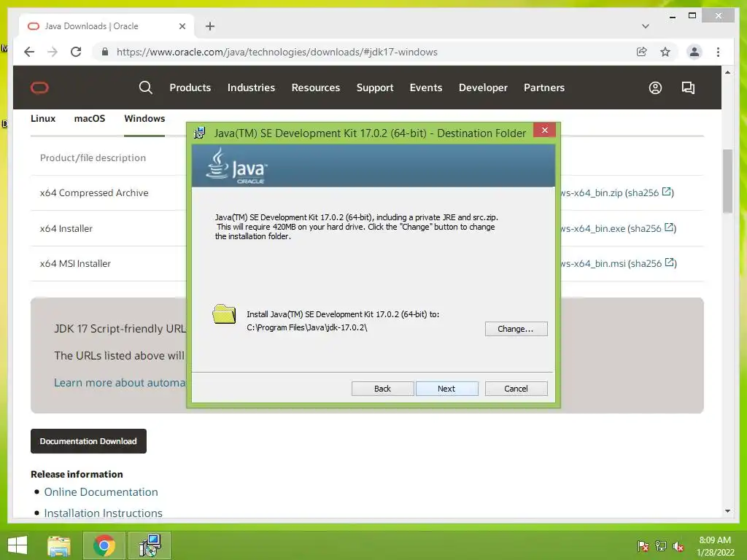The width and height of the screenshot is (747, 560).
Task: Click the installer title bar setup icon
Action: coord(200,133)
